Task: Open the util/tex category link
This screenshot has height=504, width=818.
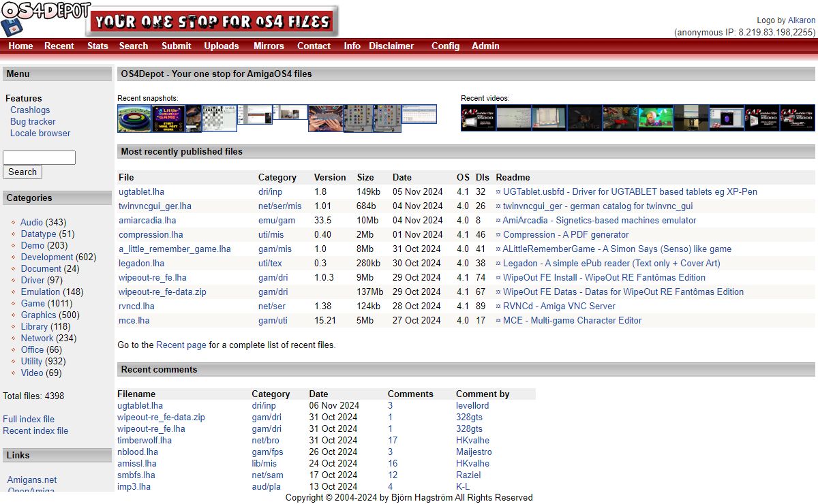Action: (270, 263)
